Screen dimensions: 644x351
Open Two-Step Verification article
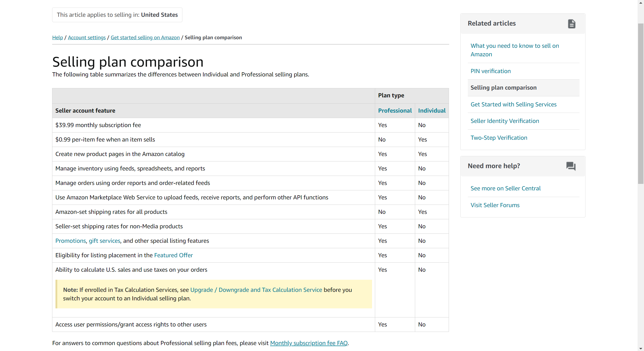[x=499, y=138]
